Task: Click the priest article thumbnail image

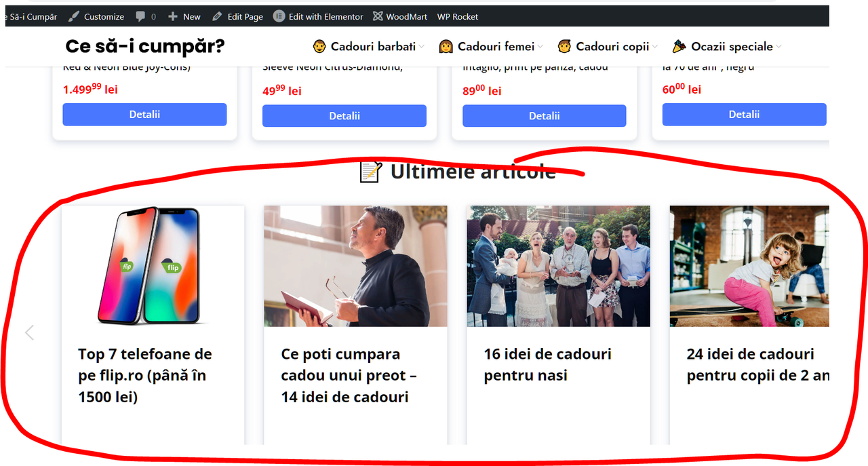Action: pos(355,266)
